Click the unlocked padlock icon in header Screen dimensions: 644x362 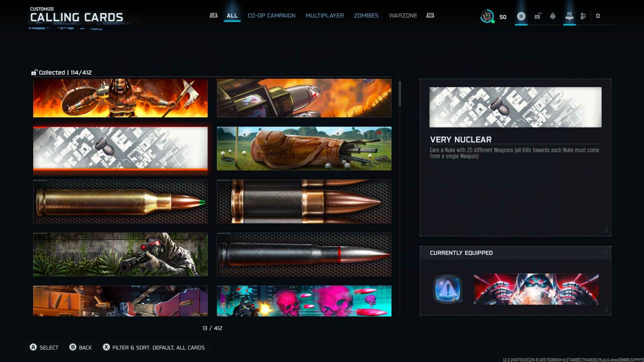coord(538,16)
